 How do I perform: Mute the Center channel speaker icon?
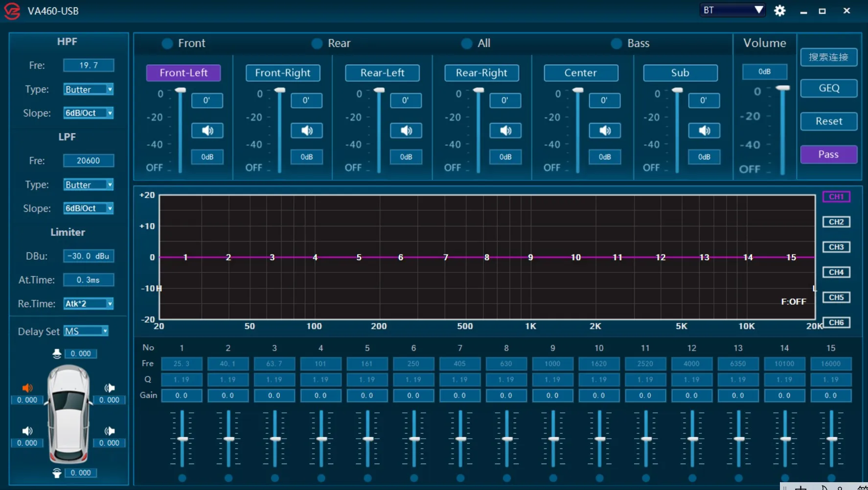(x=605, y=131)
